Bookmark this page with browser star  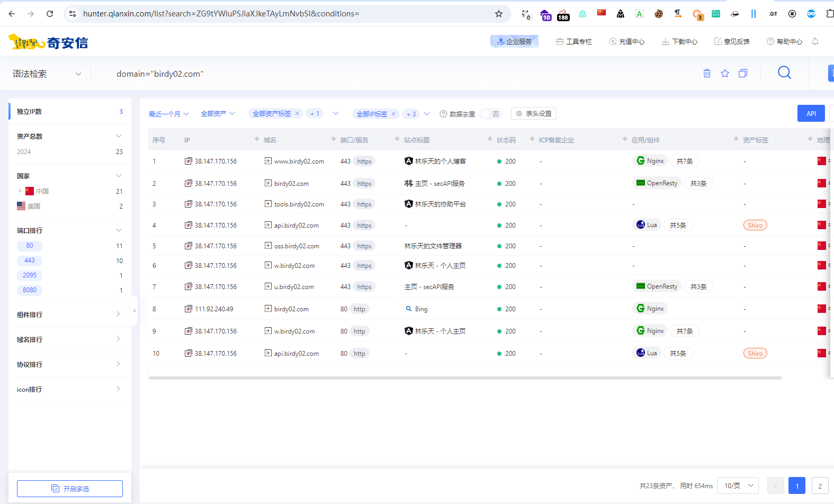pos(498,14)
